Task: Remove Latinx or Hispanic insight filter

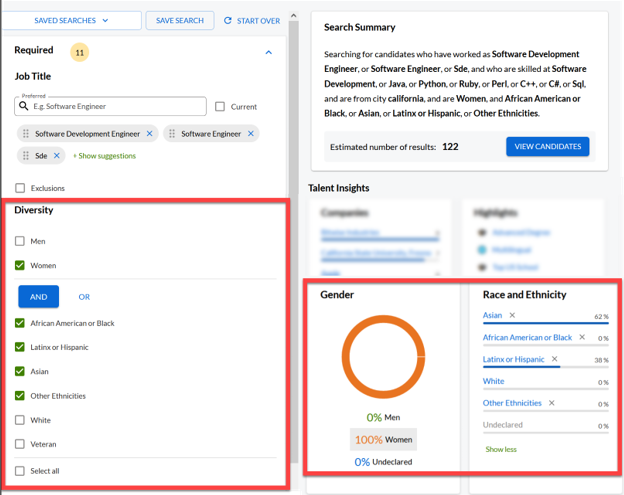Action: coord(554,359)
